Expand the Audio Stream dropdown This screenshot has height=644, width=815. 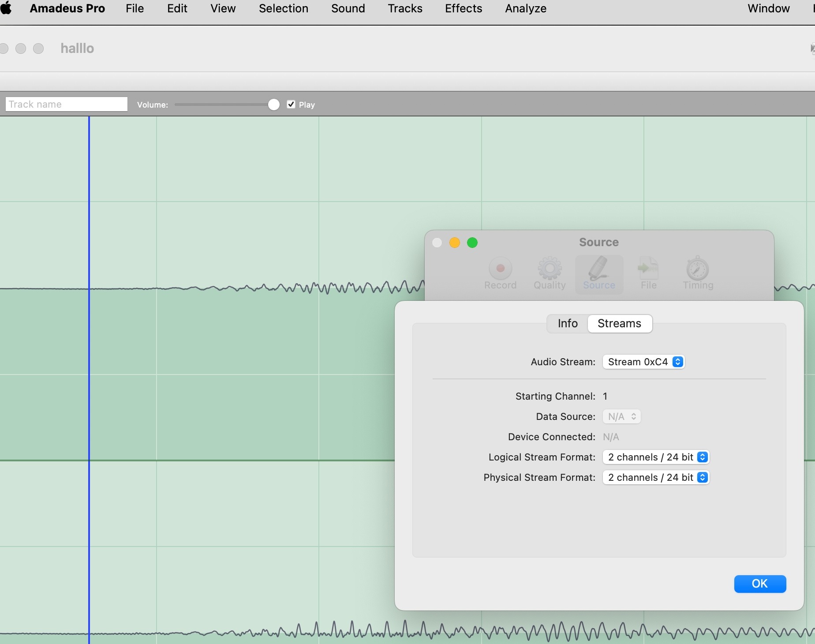[643, 362]
